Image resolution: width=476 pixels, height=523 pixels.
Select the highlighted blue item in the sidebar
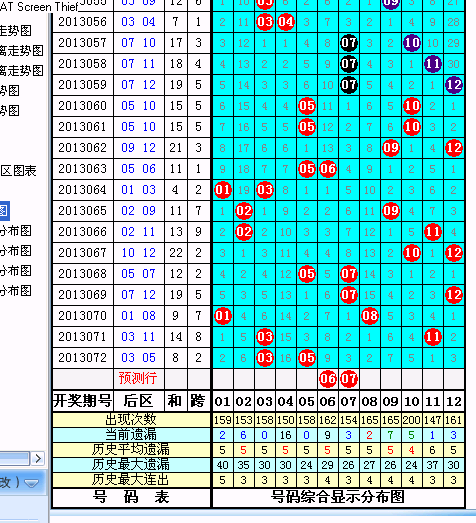tap(4, 210)
